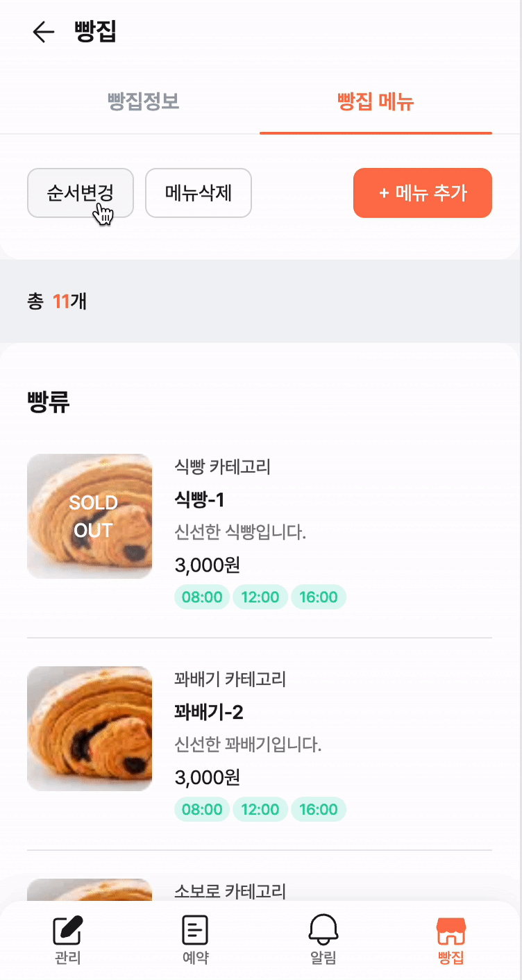Image resolution: width=522 pixels, height=980 pixels.
Task: Select the 빵집 store icon
Action: [451, 931]
